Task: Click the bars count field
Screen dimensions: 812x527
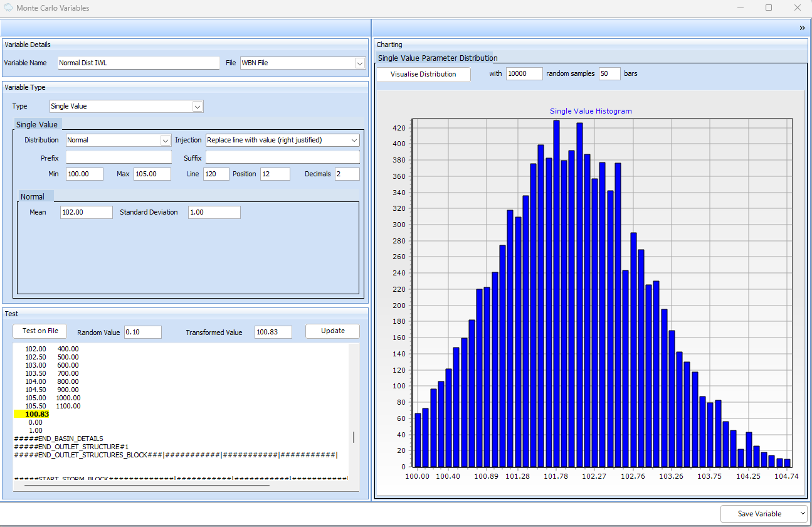Action: tap(609, 73)
